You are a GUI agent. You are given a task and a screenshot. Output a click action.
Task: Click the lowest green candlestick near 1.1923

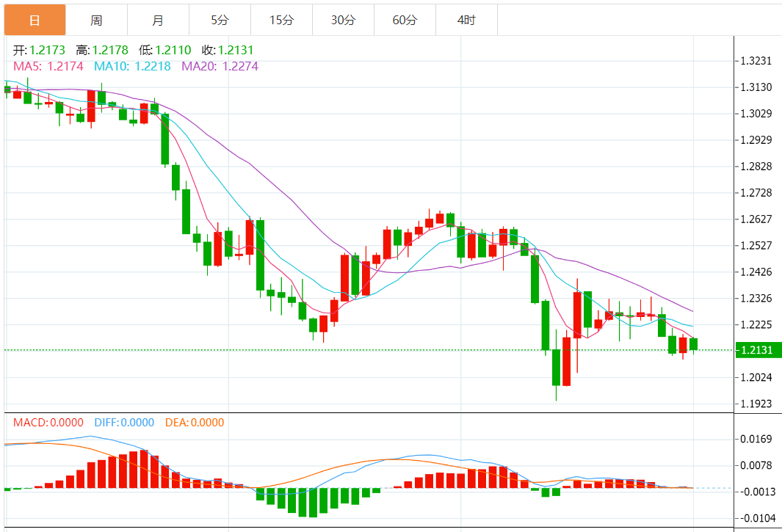click(x=556, y=367)
